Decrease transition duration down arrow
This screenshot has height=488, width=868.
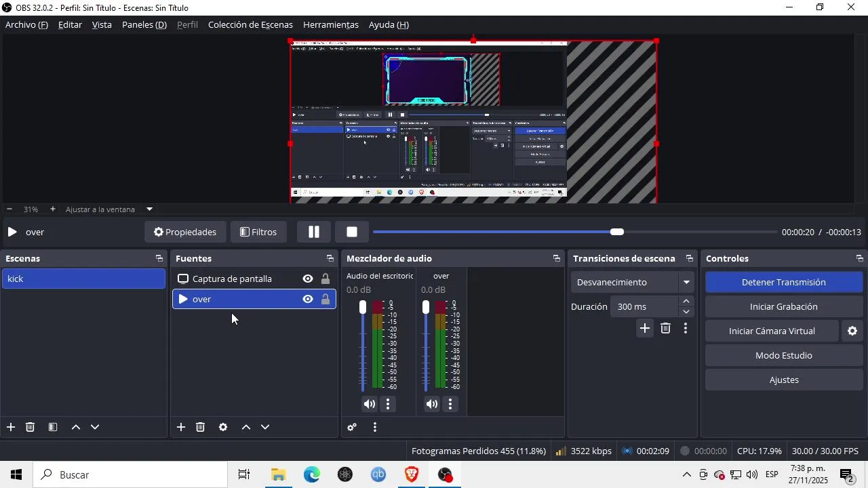tap(686, 312)
